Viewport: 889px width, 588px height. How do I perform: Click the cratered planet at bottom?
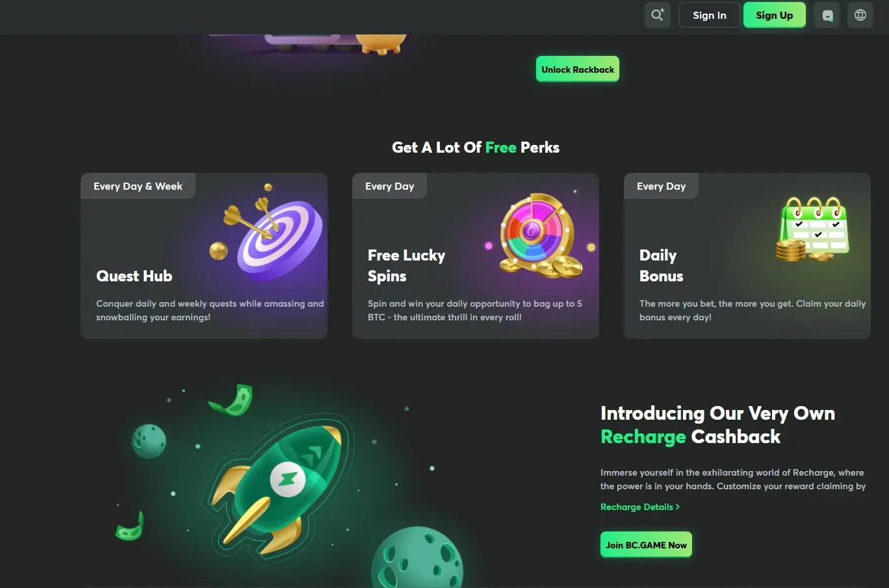417,557
